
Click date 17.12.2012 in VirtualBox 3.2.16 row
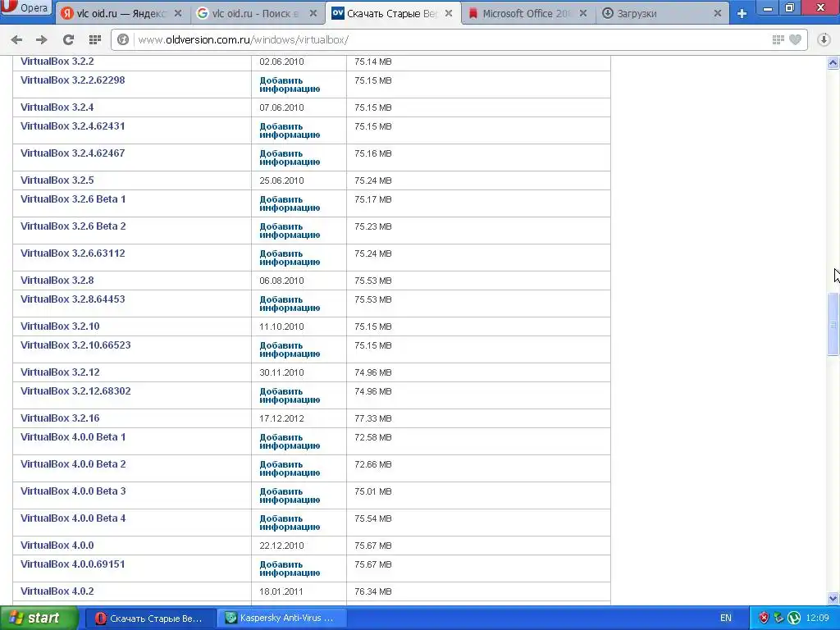282,418
